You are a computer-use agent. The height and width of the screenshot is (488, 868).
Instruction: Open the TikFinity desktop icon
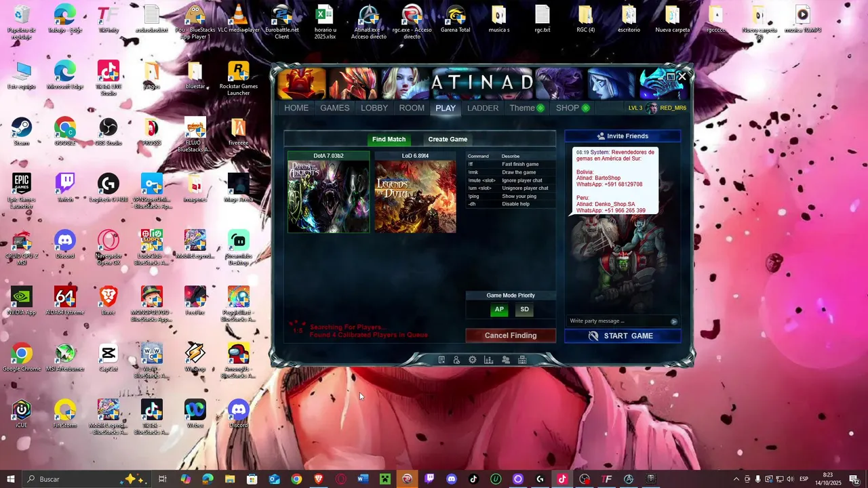pos(108,19)
